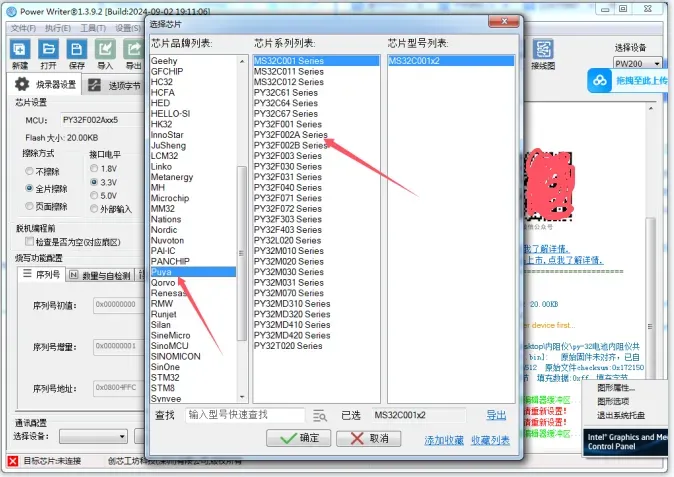Click the serial number increment field
The image size is (674, 477).
tap(118, 346)
